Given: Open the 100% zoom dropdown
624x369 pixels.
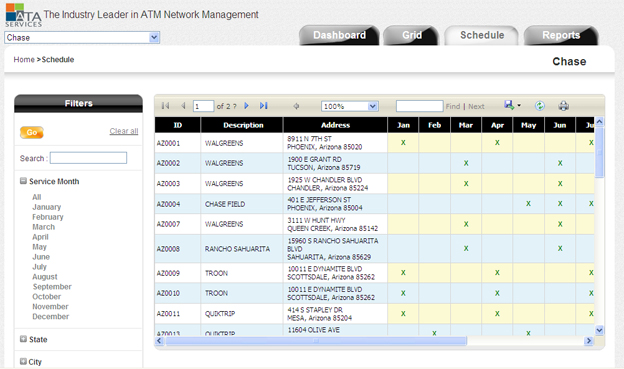Looking at the screenshot, I should (349, 106).
